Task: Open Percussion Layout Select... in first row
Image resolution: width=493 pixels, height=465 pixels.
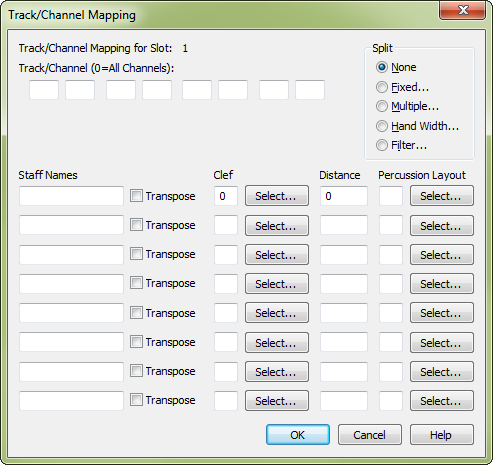Action: tap(442, 196)
